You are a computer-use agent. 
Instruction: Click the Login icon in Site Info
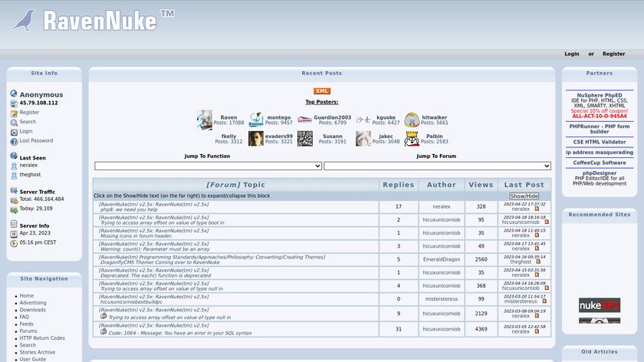pyautogui.click(x=14, y=132)
